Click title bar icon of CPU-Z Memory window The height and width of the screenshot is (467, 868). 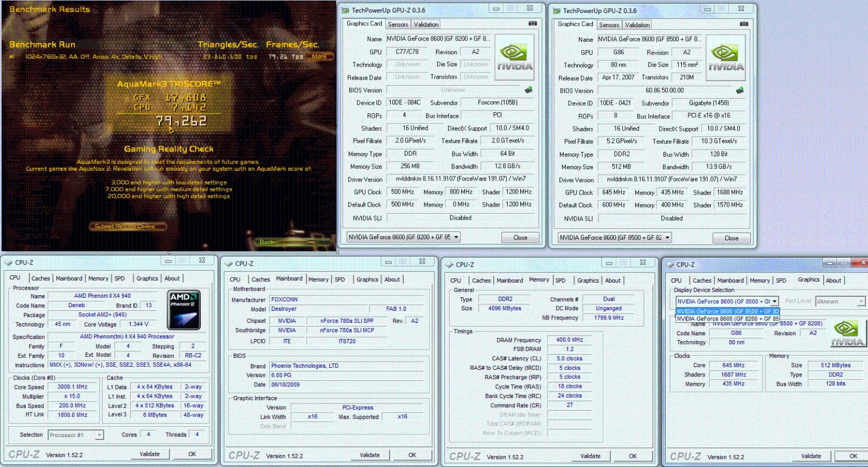pyautogui.click(x=449, y=265)
